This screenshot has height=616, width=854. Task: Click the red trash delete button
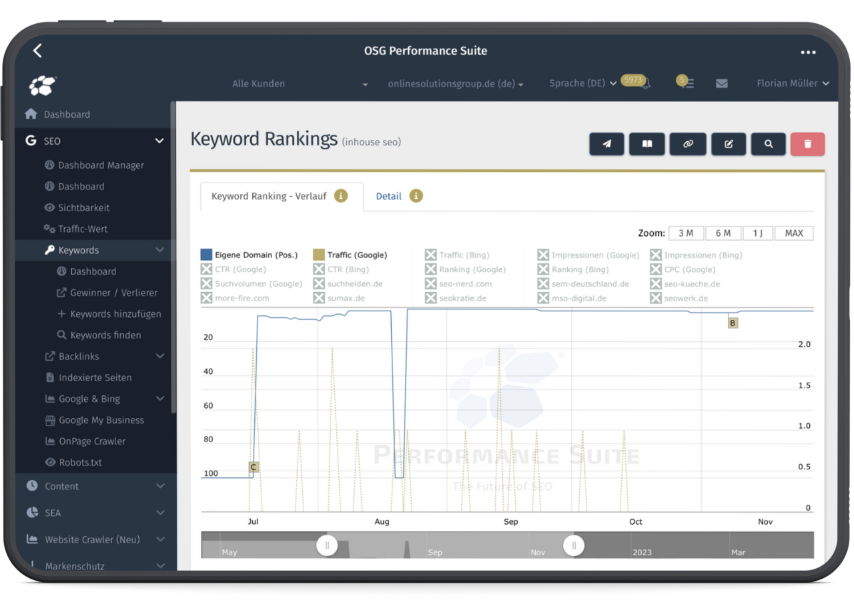click(x=807, y=144)
